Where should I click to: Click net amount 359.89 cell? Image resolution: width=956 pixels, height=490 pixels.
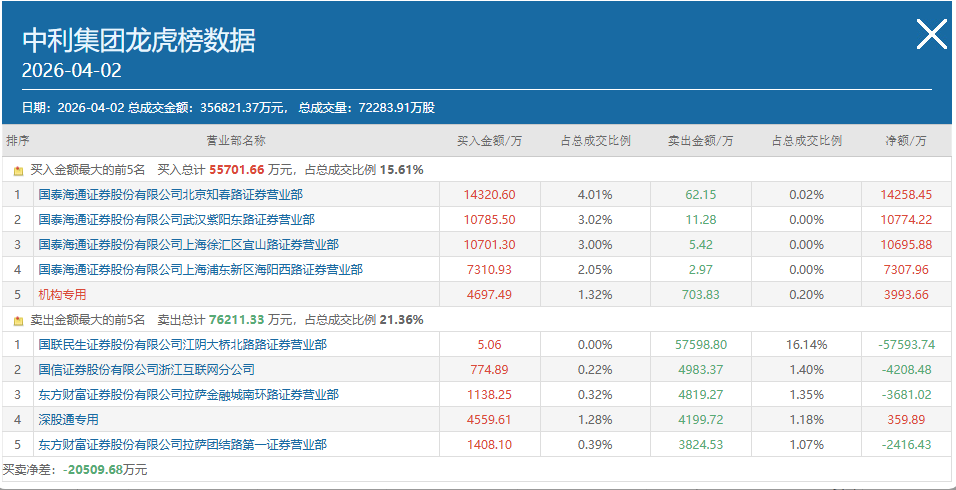906,420
